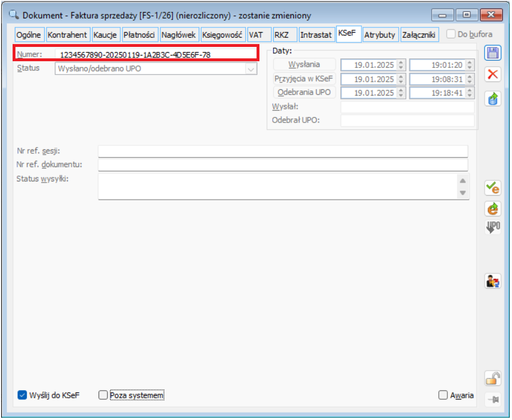This screenshot has width=512, height=420.
Task: Click the Odebrał UPO text field
Action: point(407,120)
